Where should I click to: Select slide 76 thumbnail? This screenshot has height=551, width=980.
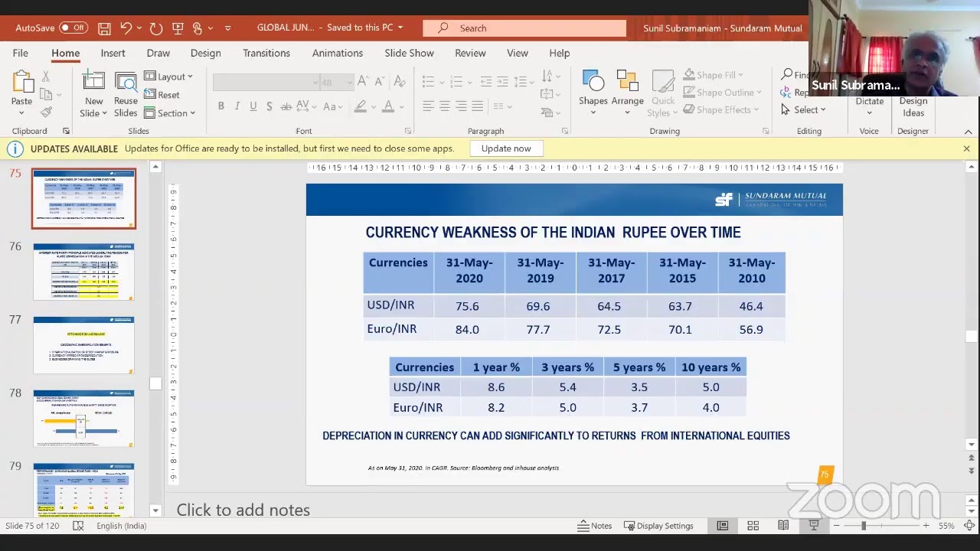click(x=83, y=272)
